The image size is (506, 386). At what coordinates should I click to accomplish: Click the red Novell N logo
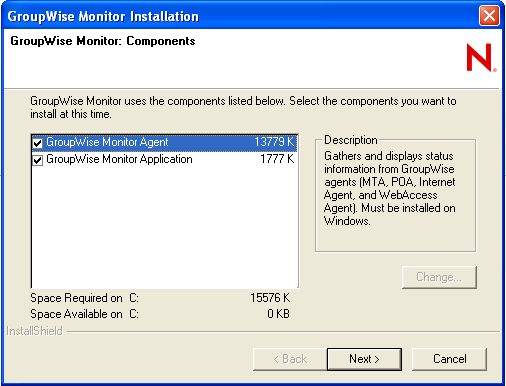point(481,58)
